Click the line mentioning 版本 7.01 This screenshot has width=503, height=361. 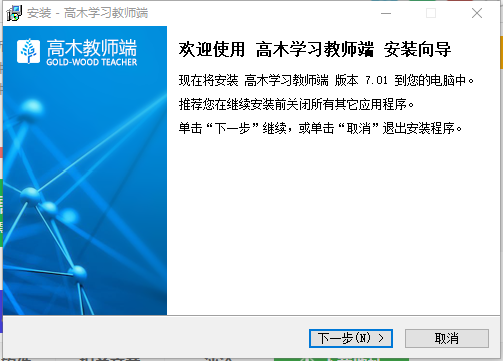[x=326, y=81]
